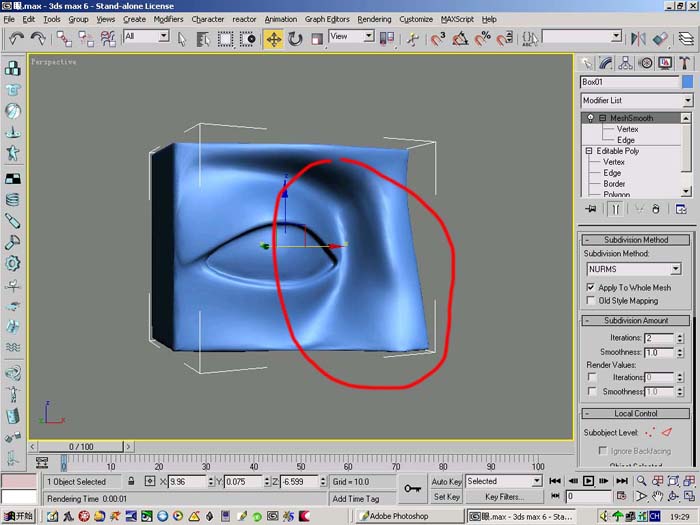Activate the Unlink Selection tool
The height and width of the screenshot is (525, 700).
tap(86, 39)
